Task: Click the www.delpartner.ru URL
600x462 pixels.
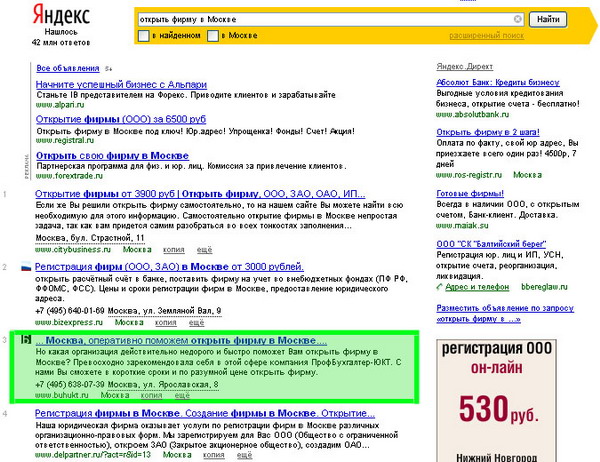Action: pos(93,455)
